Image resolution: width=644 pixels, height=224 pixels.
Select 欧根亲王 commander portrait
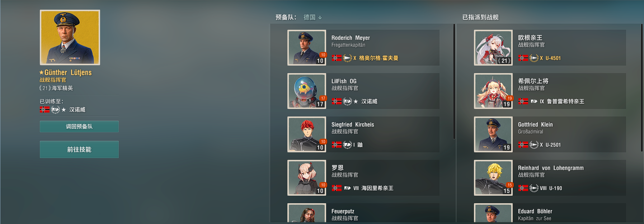pyautogui.click(x=493, y=48)
